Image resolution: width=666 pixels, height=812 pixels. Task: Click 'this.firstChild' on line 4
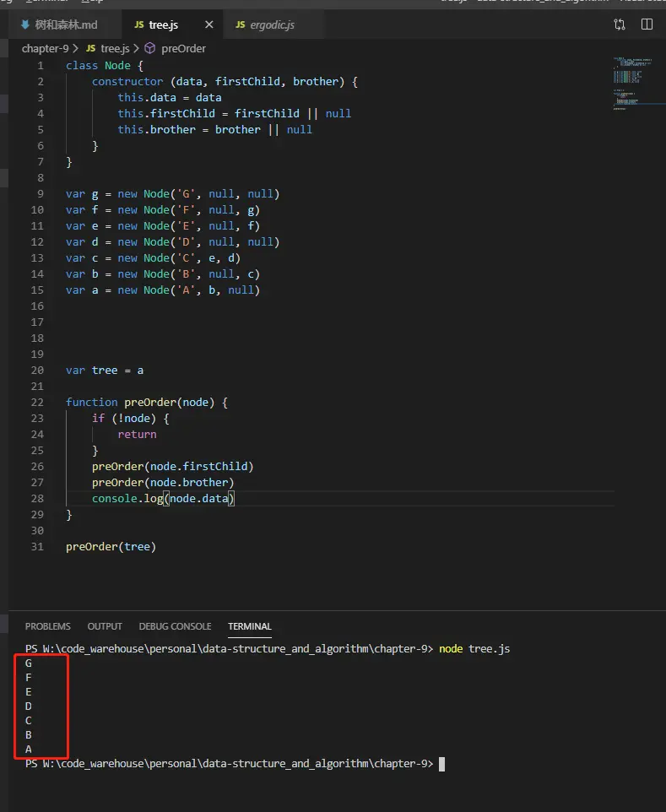(x=166, y=113)
